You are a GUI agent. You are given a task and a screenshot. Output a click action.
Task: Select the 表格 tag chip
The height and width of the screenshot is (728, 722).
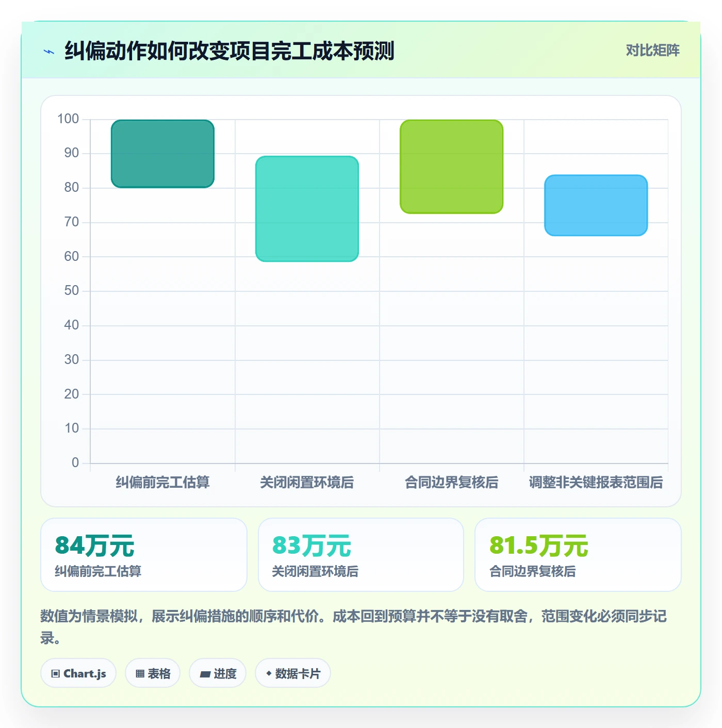(x=153, y=673)
